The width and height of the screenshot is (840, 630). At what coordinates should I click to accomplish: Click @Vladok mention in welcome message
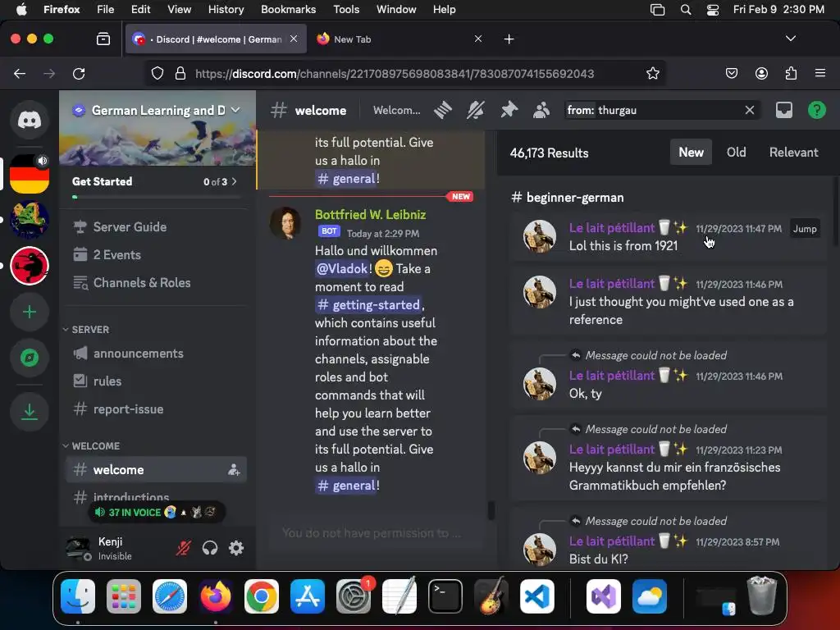pos(342,268)
